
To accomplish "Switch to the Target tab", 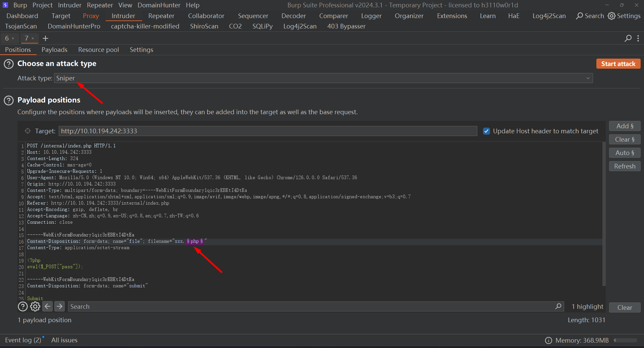I will point(61,16).
